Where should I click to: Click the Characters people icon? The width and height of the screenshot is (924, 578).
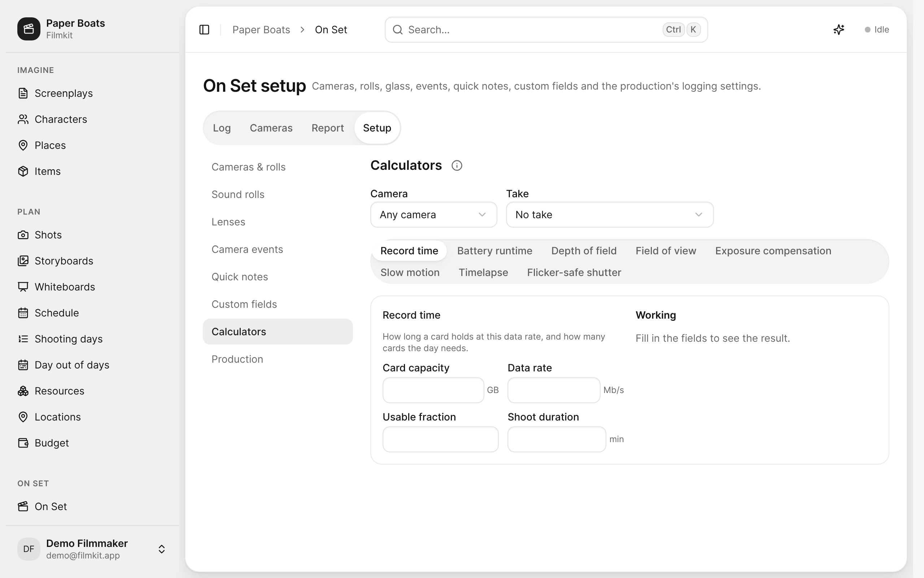[x=23, y=119]
